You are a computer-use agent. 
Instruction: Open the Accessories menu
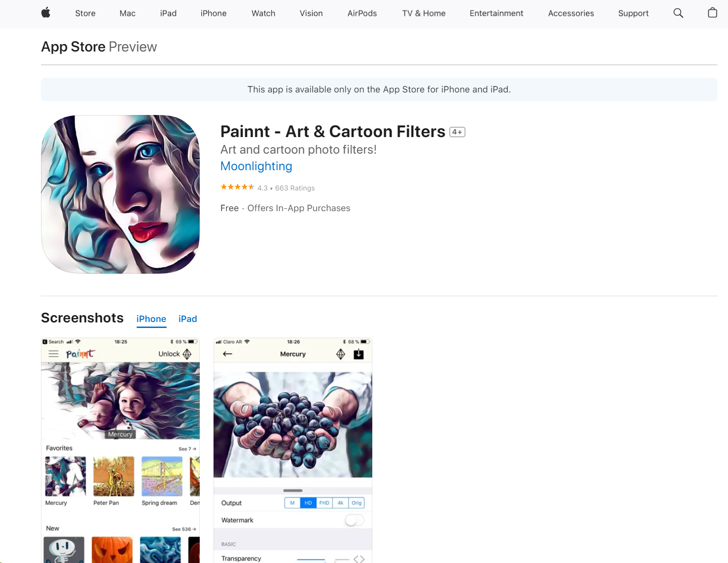pos(571,13)
